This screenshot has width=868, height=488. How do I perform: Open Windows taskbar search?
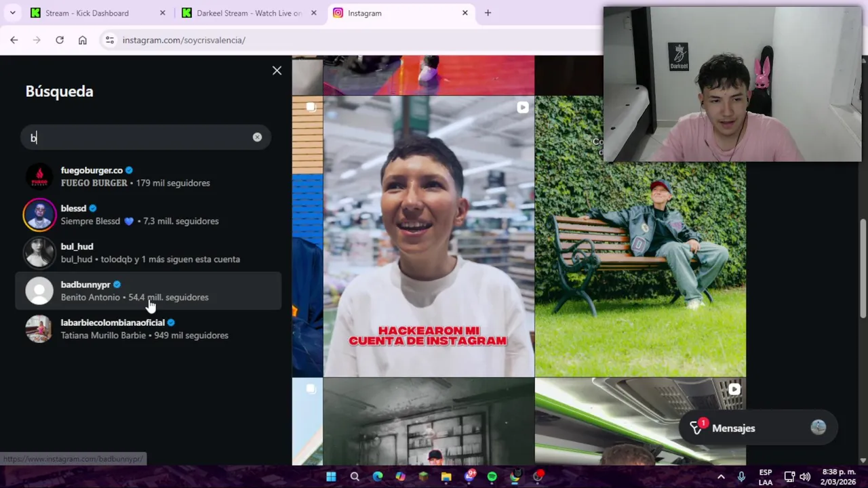(355, 476)
